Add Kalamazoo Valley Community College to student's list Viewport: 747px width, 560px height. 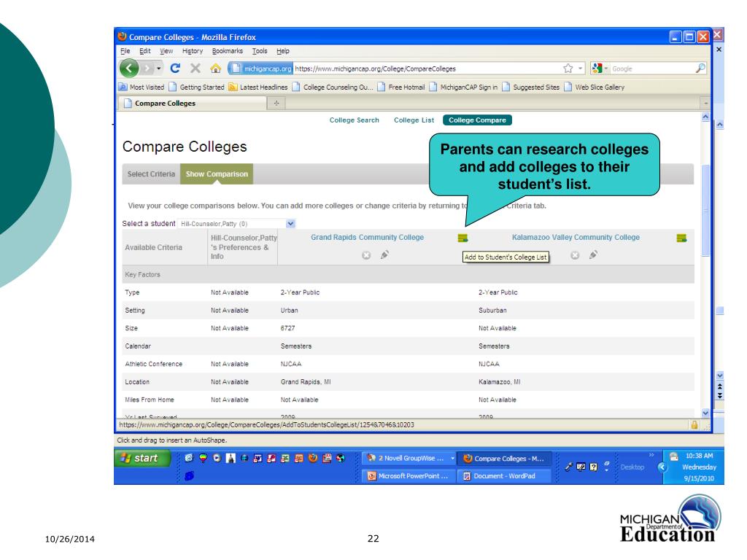pos(682,238)
